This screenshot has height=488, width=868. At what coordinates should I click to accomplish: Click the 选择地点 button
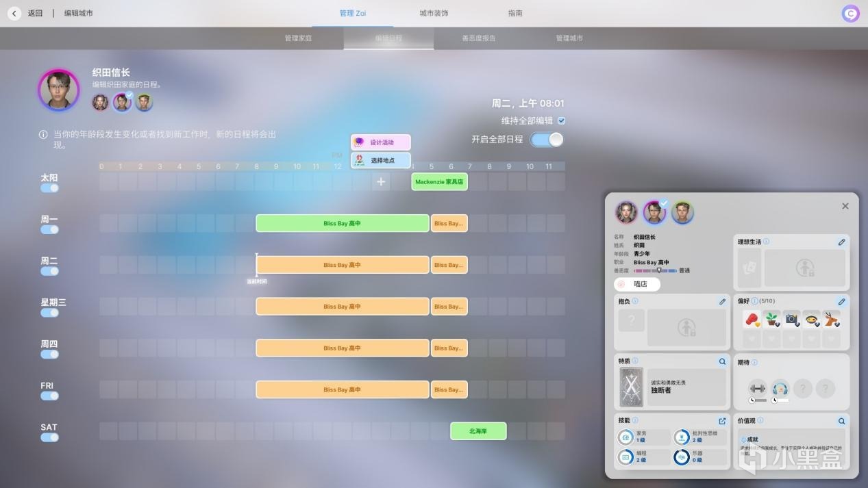point(381,160)
